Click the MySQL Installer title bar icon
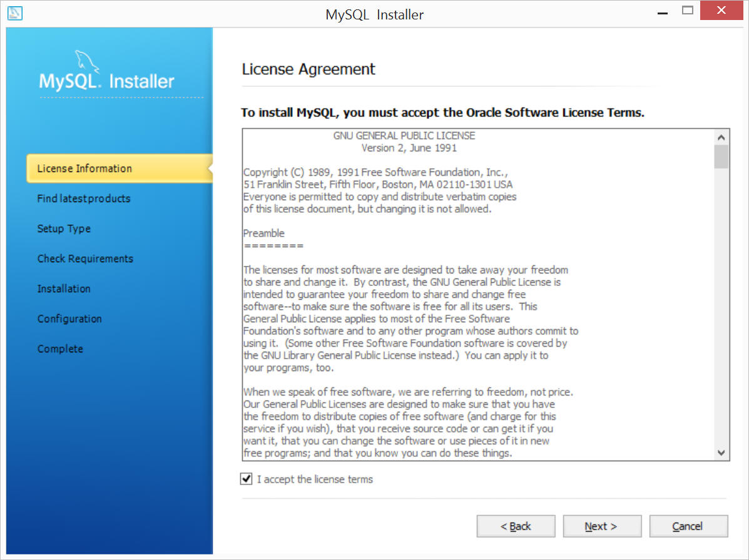Image resolution: width=749 pixels, height=560 pixels. click(x=15, y=13)
